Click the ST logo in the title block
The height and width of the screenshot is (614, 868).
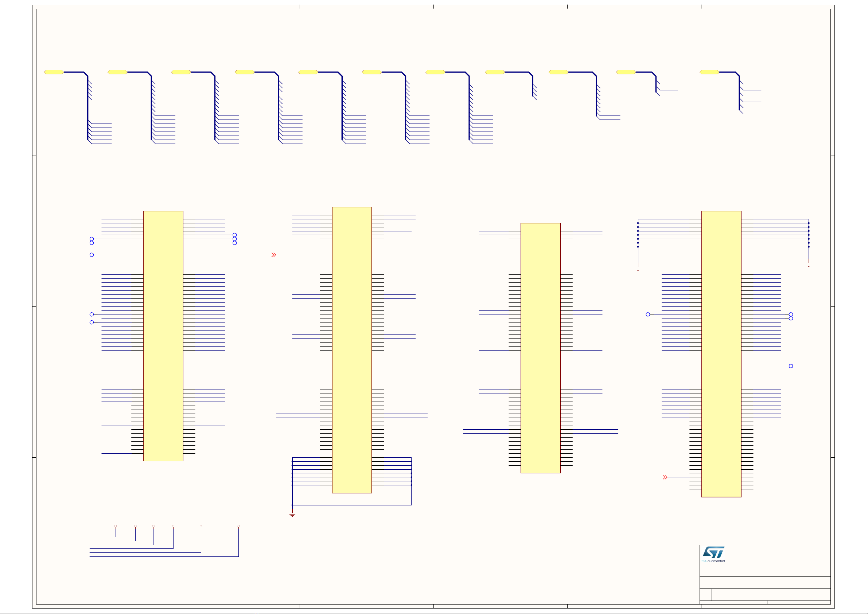pos(713,552)
